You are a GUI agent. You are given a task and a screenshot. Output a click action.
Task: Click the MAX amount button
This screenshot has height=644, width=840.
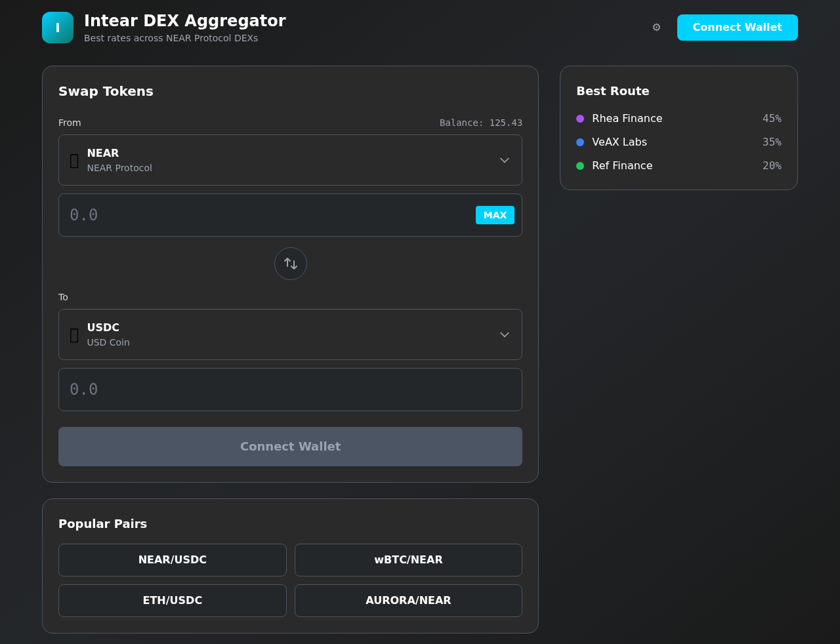tap(495, 214)
